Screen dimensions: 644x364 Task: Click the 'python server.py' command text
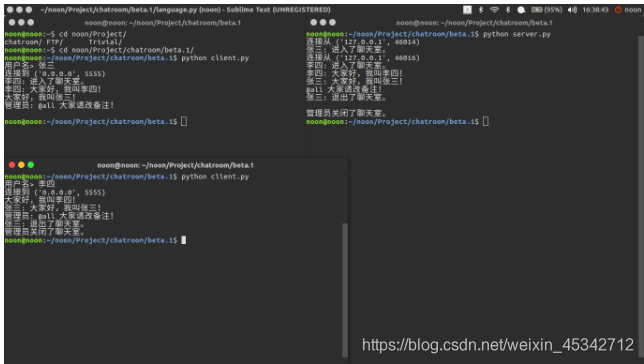point(517,34)
